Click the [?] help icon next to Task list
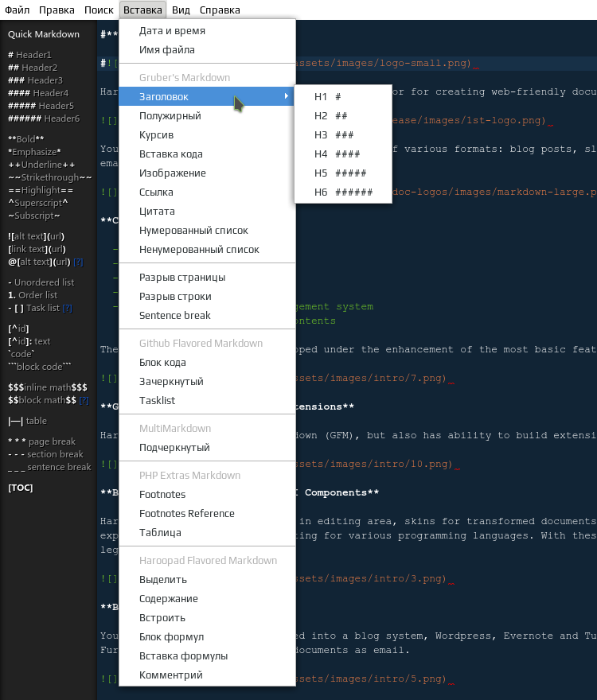The width and height of the screenshot is (597, 700). 68,308
